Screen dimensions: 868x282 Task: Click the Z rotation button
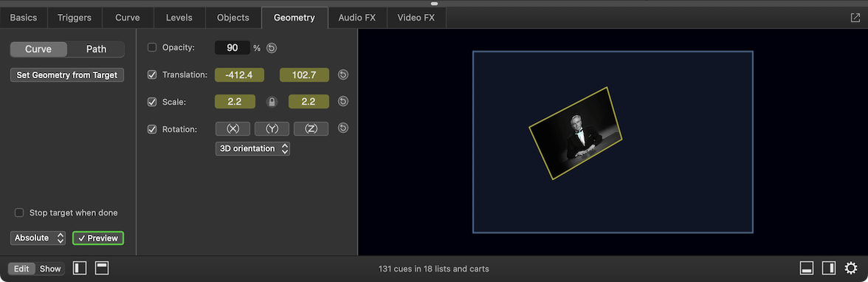[x=311, y=128]
